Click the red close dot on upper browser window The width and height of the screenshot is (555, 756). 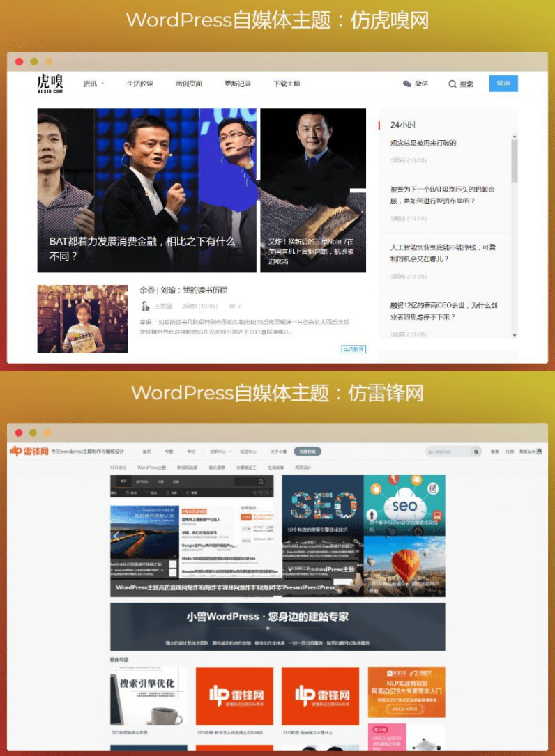point(19,61)
